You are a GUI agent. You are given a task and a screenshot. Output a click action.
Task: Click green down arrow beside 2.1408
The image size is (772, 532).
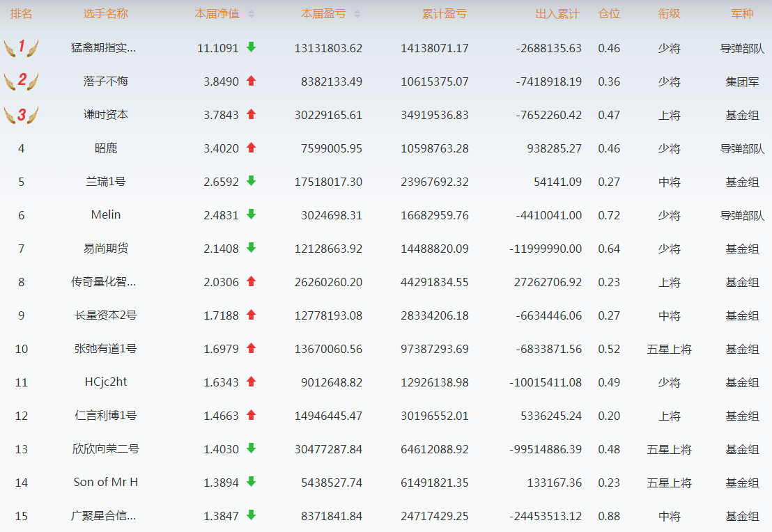point(251,248)
